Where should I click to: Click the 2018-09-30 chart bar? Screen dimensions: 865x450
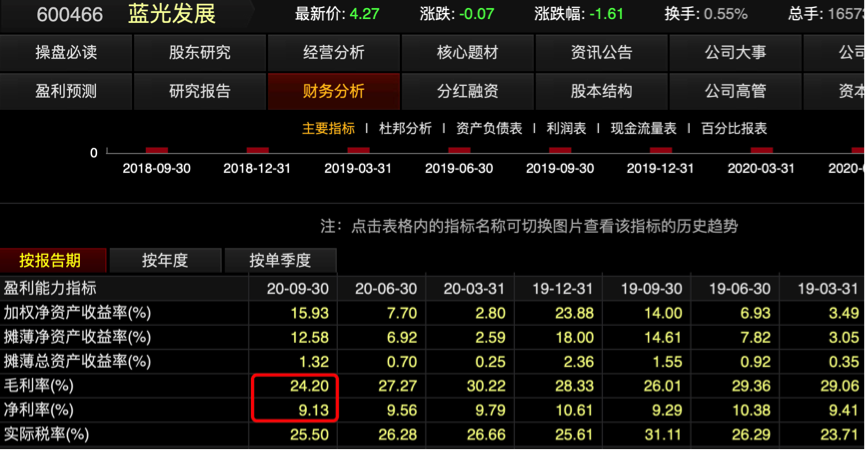(157, 150)
